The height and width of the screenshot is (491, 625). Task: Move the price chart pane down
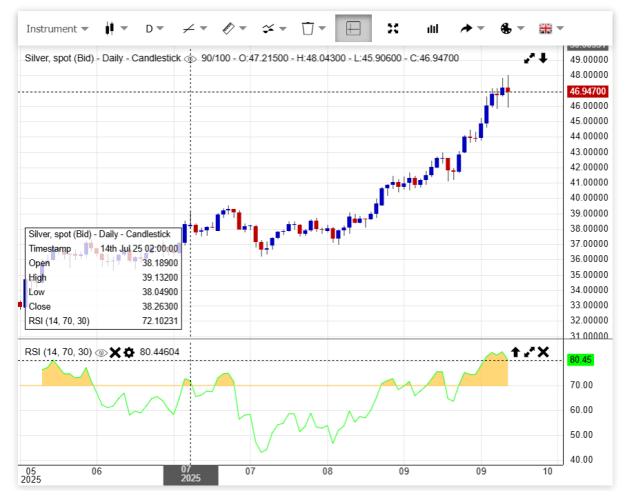[543, 58]
